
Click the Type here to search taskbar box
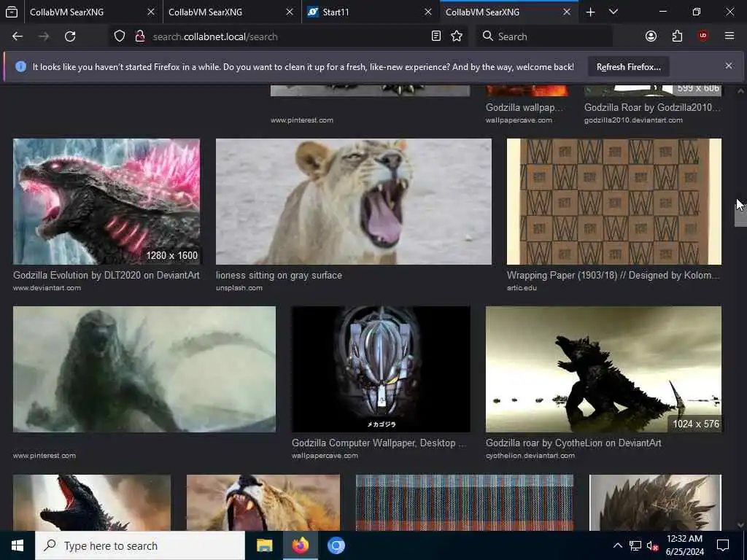pos(140,545)
